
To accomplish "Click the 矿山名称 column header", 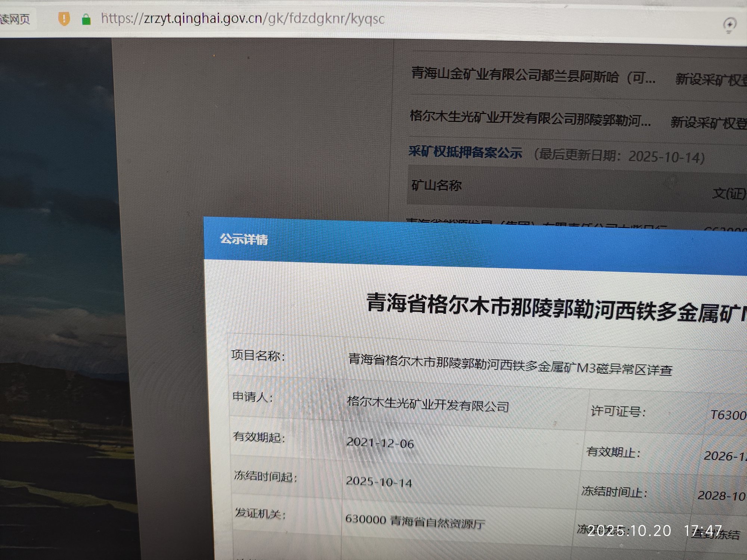I will click(436, 185).
